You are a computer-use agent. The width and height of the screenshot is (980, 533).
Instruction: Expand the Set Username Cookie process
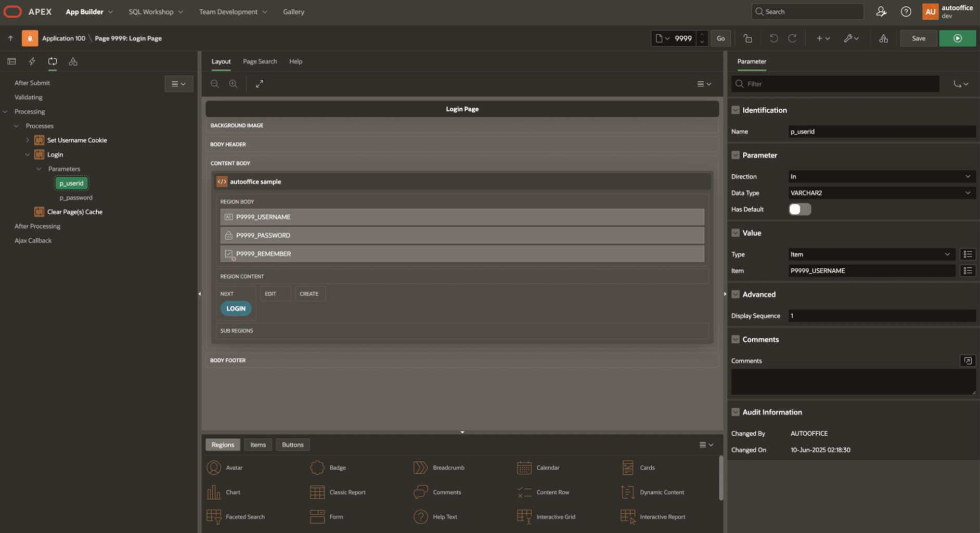tap(28, 140)
